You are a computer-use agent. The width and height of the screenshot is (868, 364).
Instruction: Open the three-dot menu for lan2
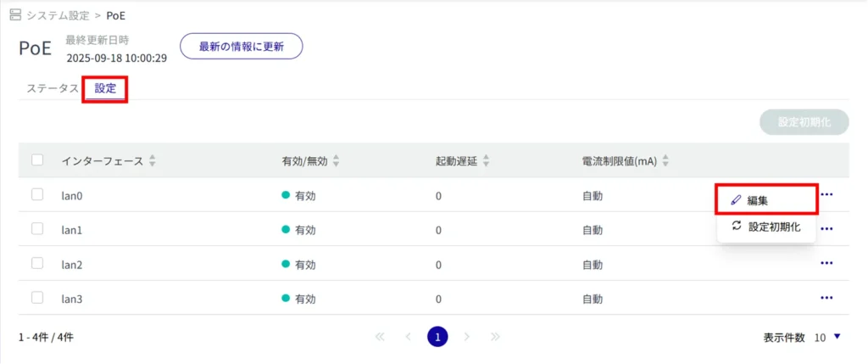pyautogui.click(x=826, y=264)
